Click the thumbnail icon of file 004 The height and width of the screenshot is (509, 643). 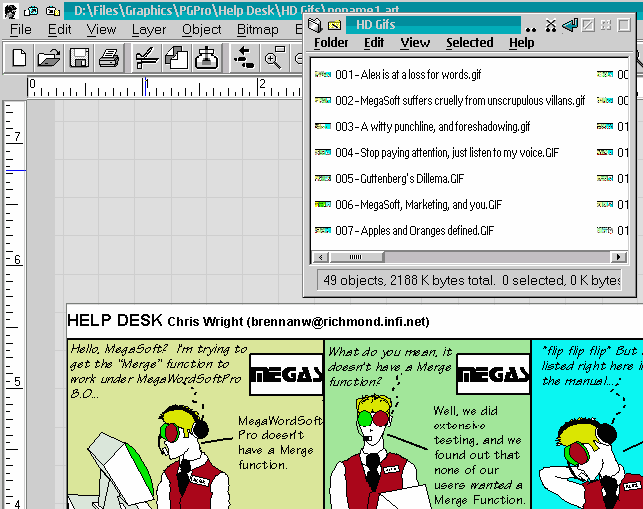(x=323, y=152)
